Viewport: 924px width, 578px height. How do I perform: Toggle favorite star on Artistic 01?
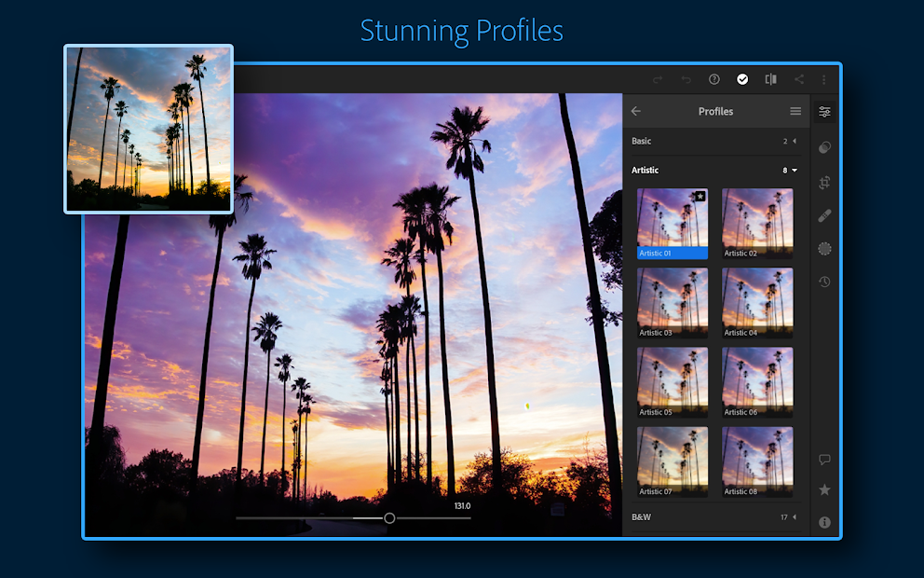[700, 197]
